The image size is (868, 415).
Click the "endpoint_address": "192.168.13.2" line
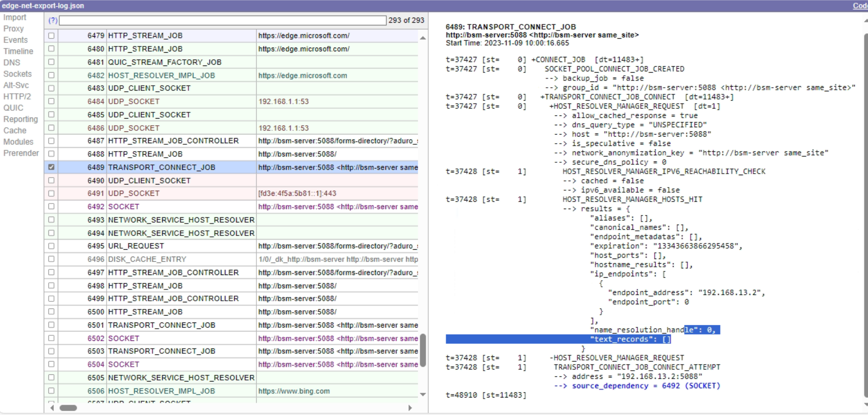(686, 293)
